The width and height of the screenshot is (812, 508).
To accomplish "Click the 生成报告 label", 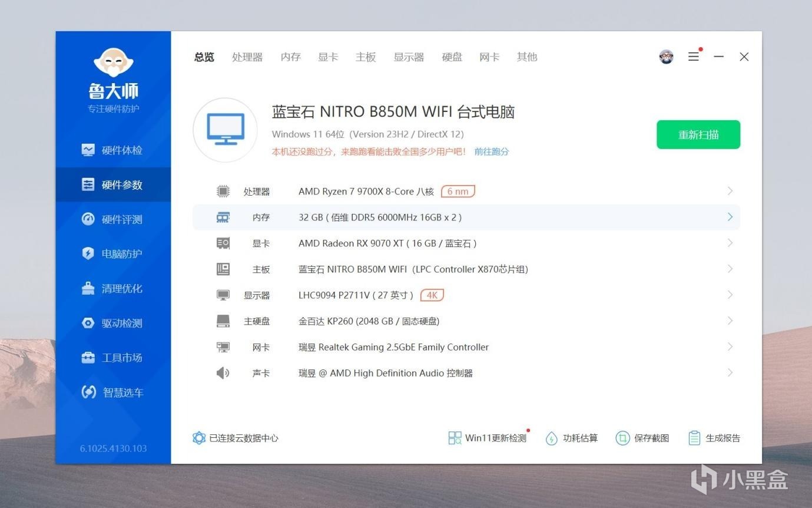I will coord(723,438).
